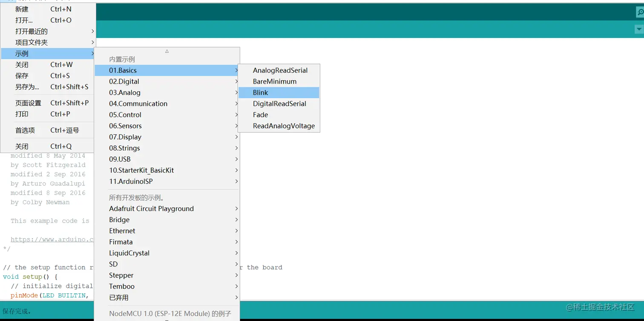Screen dimensions: 644x321
Task: Follow the https://www.arduino.c link in code
Action: tap(52, 239)
